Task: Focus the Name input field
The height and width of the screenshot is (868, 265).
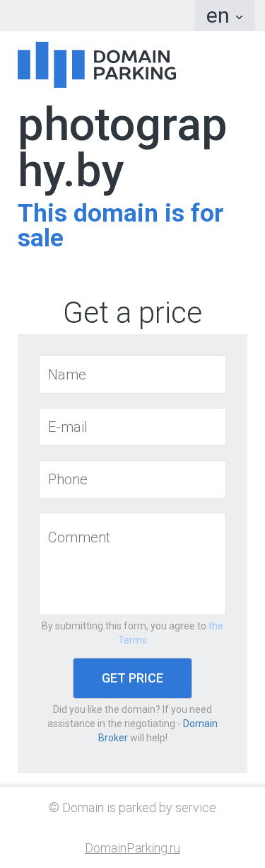Action: [132, 375]
